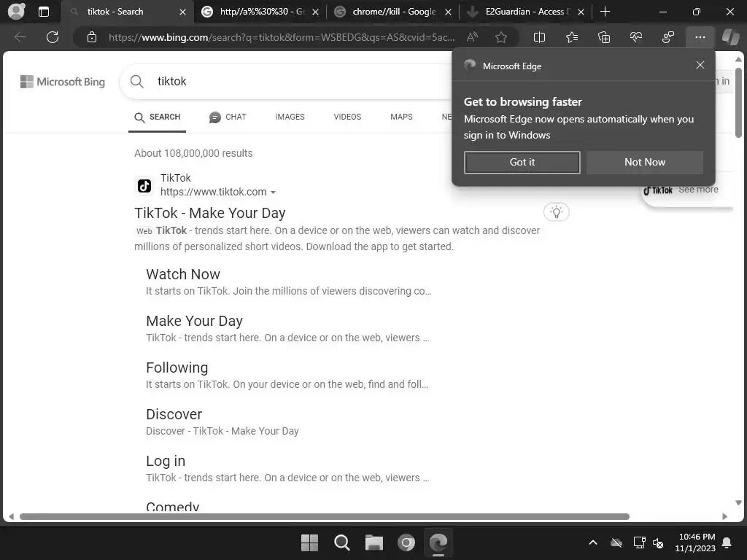Image resolution: width=747 pixels, height=560 pixels.
Task: Switch to the tiktok - Search tab
Action: 115,12
